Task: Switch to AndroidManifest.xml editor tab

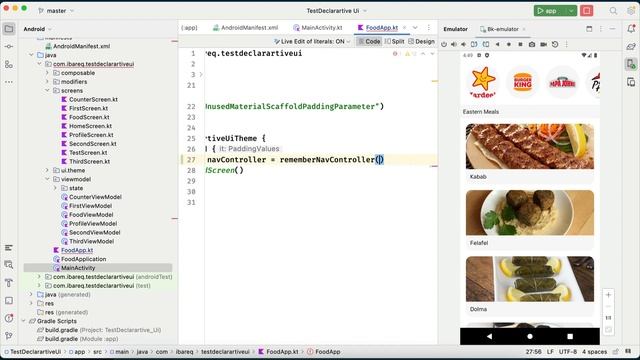Action: (x=245, y=28)
